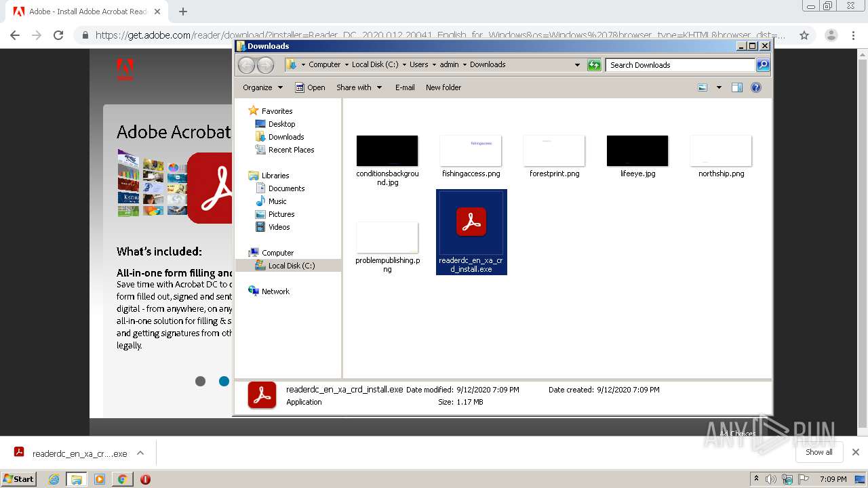
Task: Open new tab plus button in Chrome
Action: pos(182,12)
